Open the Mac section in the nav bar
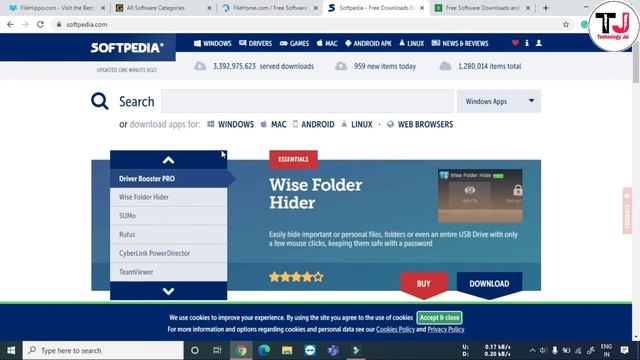 click(x=327, y=43)
